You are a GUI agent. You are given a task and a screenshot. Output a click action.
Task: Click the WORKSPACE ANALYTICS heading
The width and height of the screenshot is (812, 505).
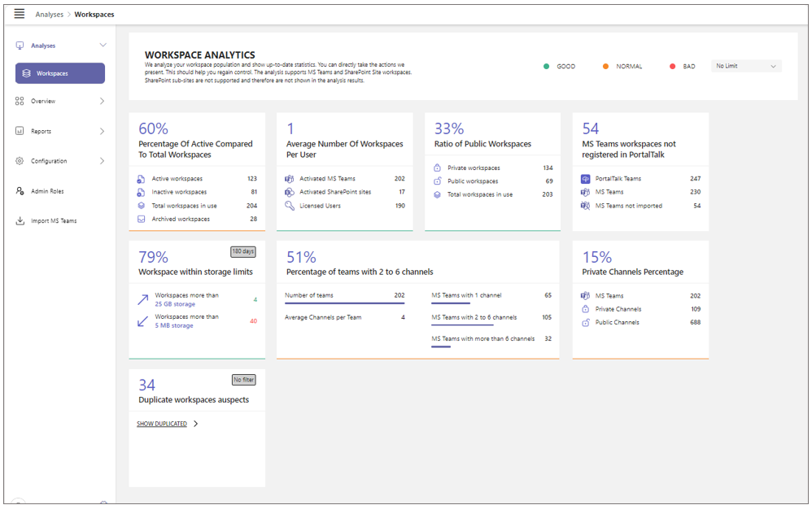tap(200, 54)
